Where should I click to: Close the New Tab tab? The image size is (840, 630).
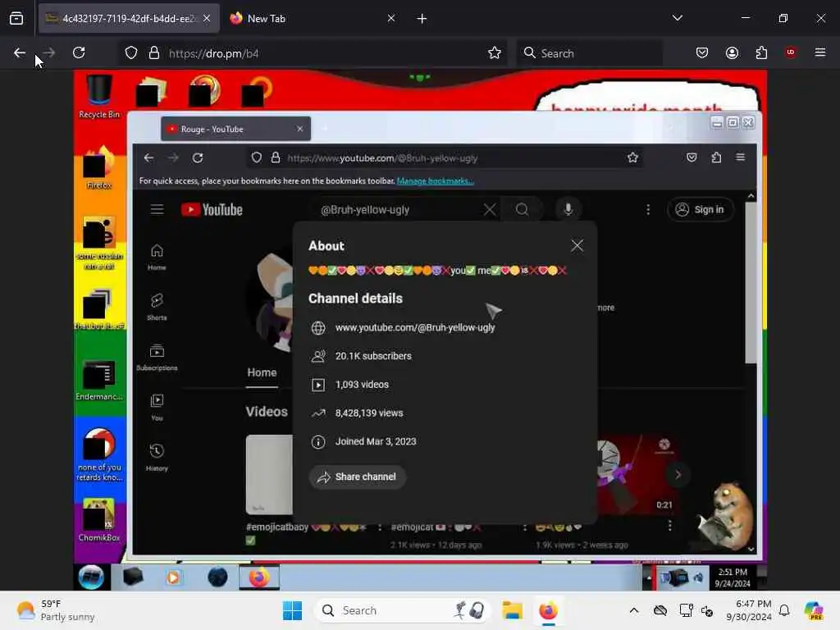[x=391, y=18]
